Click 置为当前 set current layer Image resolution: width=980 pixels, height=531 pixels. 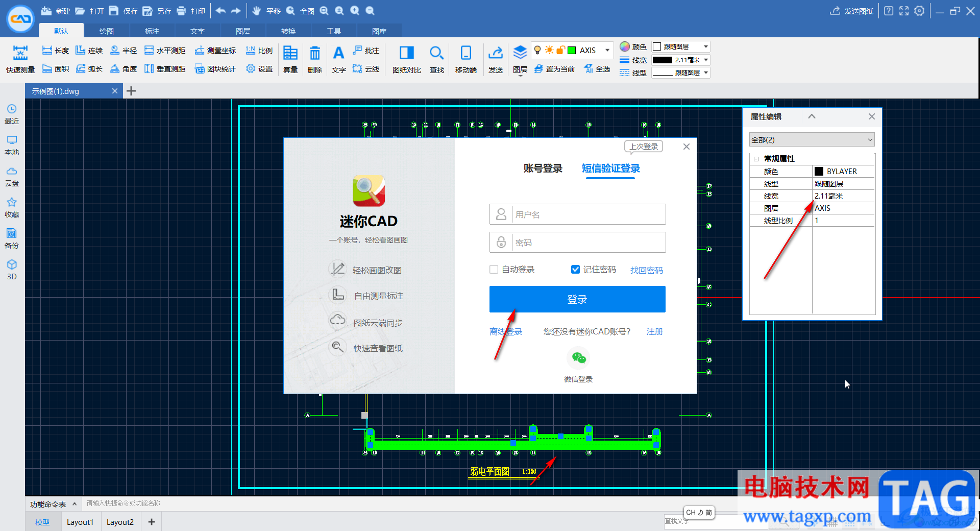coord(554,69)
